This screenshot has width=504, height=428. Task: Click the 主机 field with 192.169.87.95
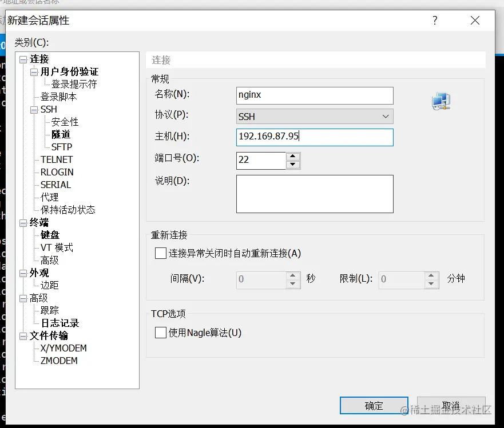(315, 137)
